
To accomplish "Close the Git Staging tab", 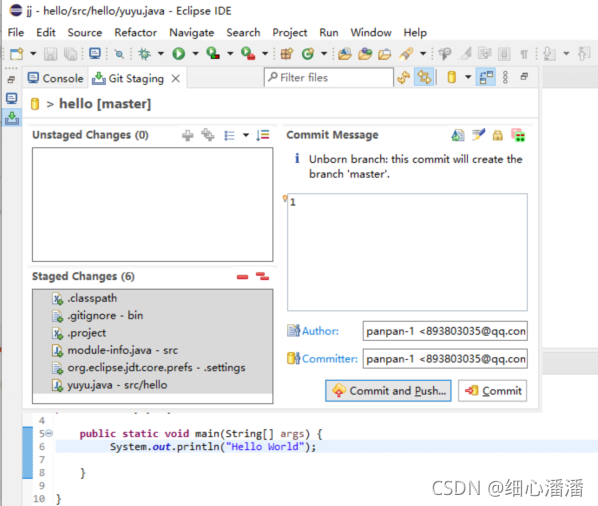I will [x=175, y=79].
